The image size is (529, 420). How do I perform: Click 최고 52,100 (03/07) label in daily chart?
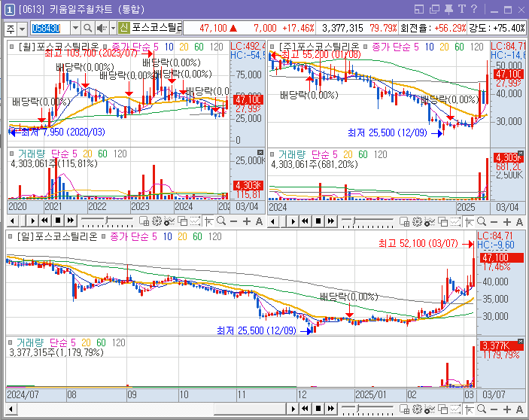point(418,243)
